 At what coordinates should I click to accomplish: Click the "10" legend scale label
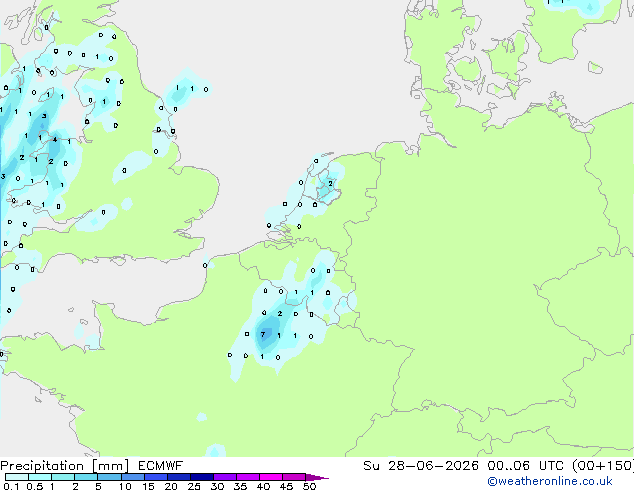click(x=125, y=486)
